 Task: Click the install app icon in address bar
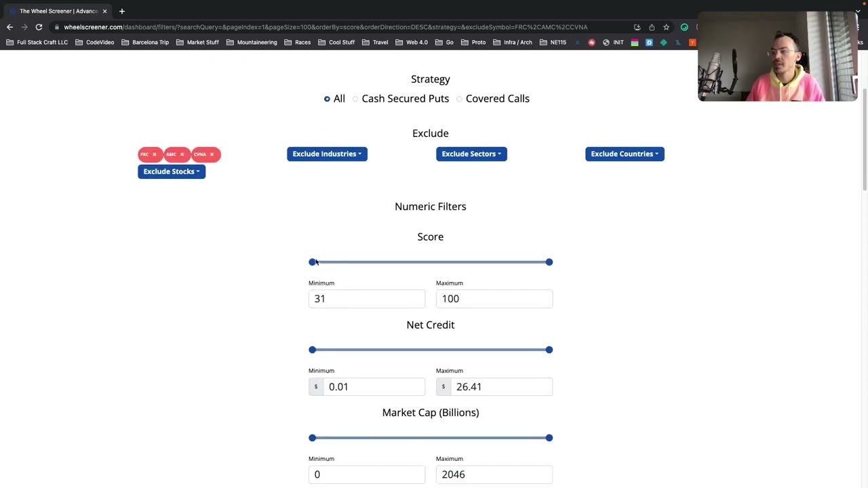coord(637,27)
